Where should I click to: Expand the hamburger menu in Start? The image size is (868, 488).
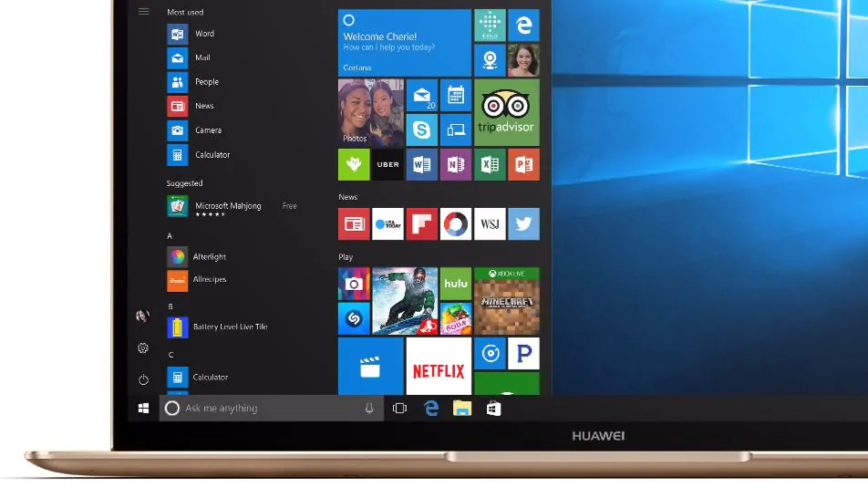click(143, 11)
